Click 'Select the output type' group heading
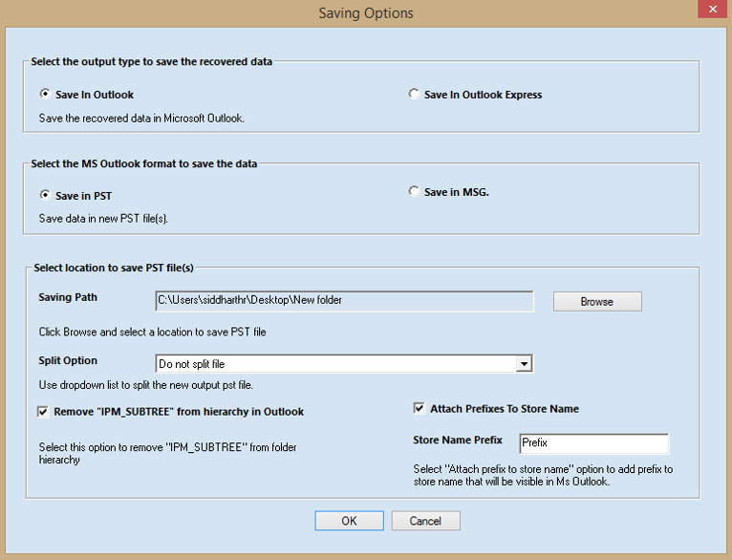The image size is (732, 560). 152,61
